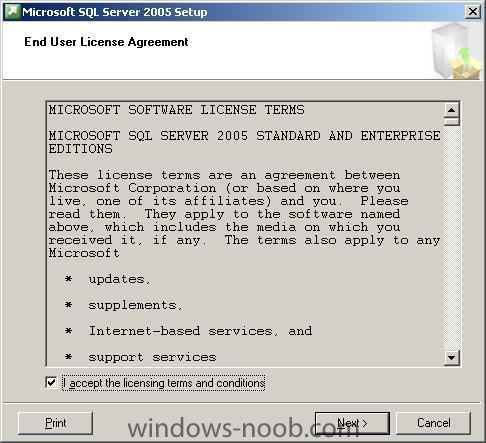Image resolution: width=486 pixels, height=443 pixels.
Task: Click the 'I accept the licensing terms and conditions' label
Action: pos(164,383)
